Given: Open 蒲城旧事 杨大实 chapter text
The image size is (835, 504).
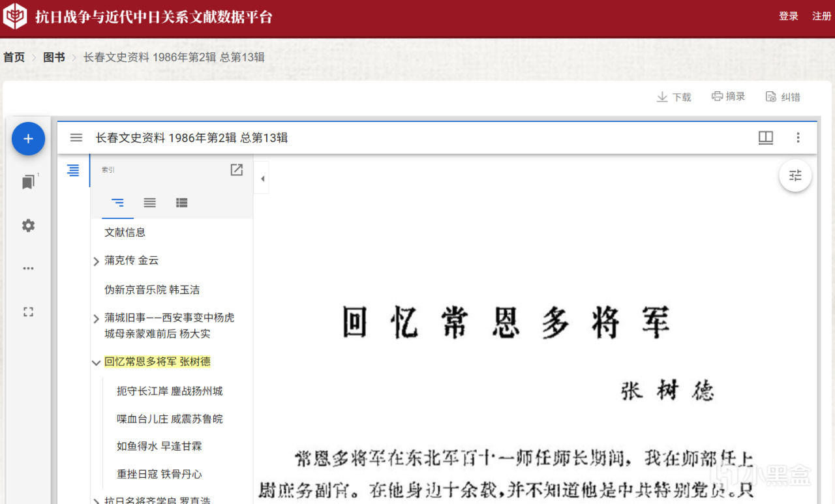Looking at the screenshot, I should [x=169, y=325].
